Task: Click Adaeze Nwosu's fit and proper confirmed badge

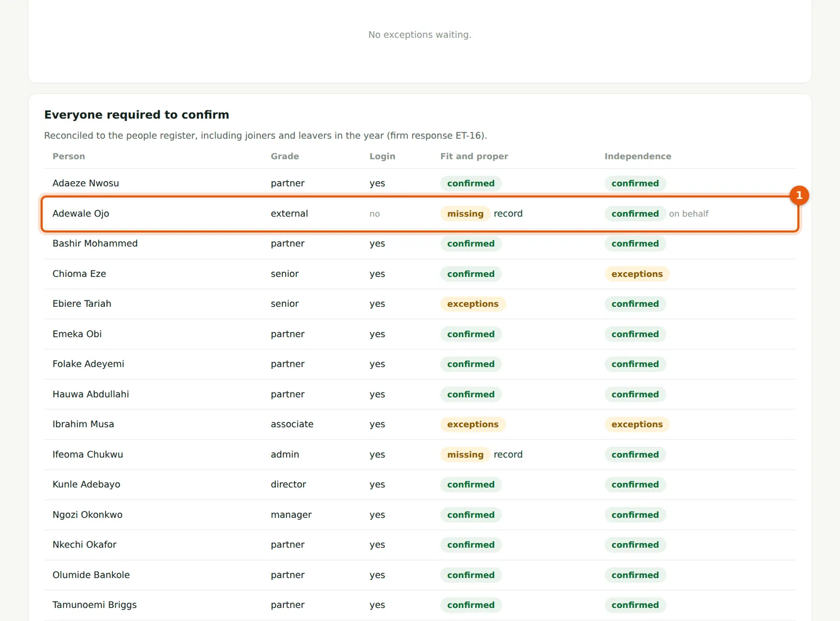Action: [471, 183]
